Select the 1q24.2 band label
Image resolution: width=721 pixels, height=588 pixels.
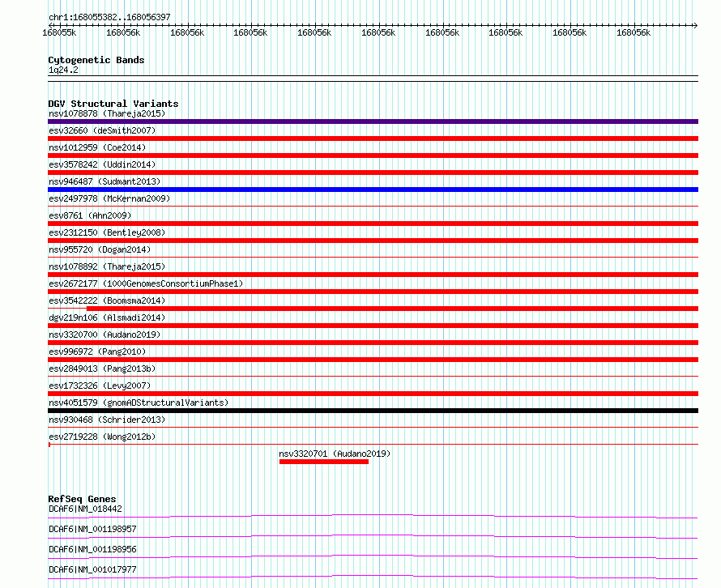63,70
